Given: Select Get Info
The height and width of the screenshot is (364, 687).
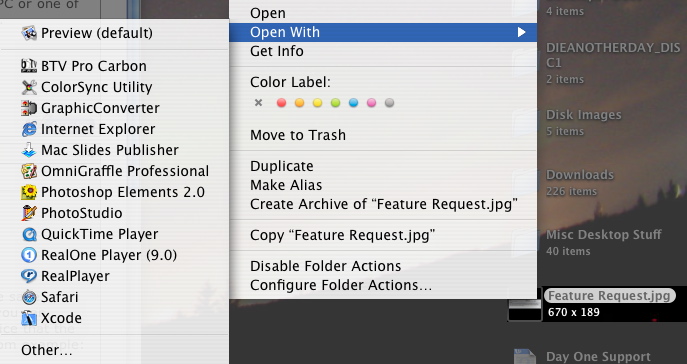Looking at the screenshot, I should [x=383, y=51].
